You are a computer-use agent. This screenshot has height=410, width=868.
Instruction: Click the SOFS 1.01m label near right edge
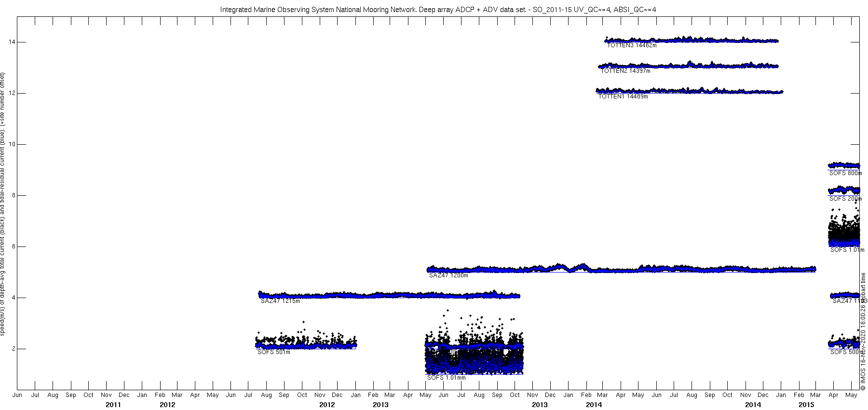pos(847,250)
